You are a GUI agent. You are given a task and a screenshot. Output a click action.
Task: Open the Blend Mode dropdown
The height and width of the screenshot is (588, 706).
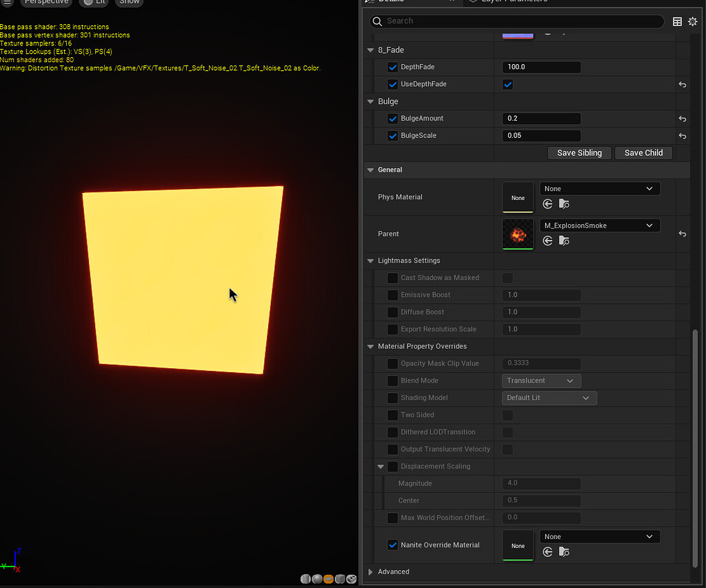point(541,381)
